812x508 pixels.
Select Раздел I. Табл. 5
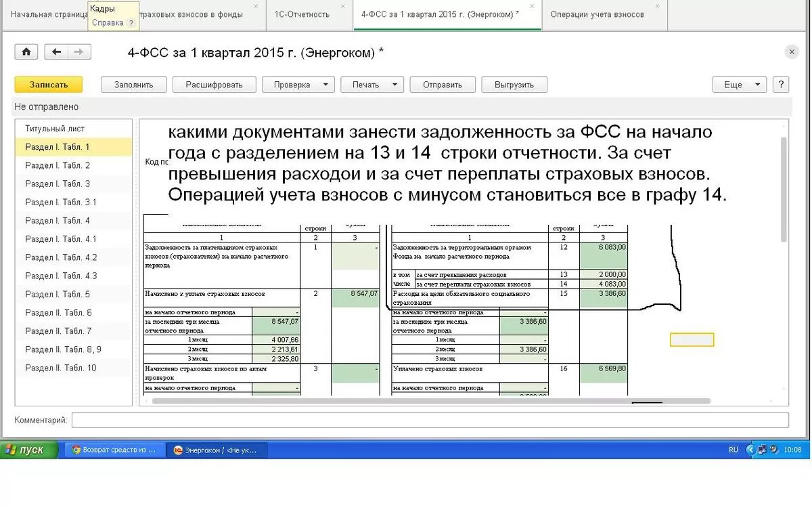73,294
